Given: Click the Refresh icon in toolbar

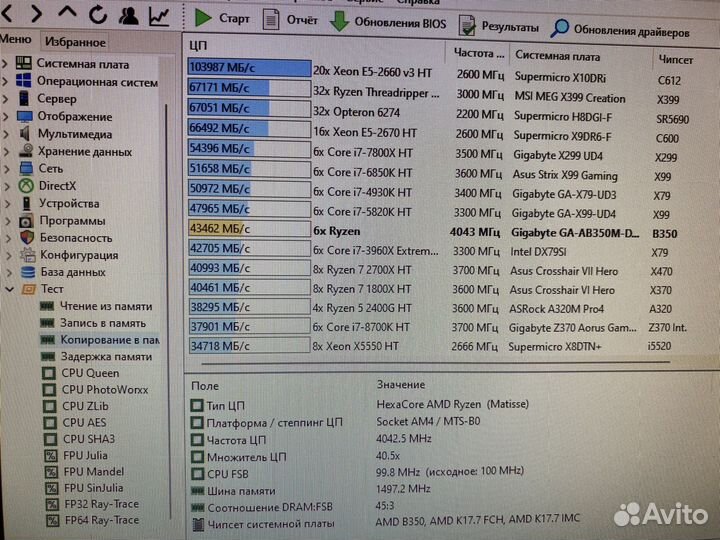Looking at the screenshot, I should [98, 15].
